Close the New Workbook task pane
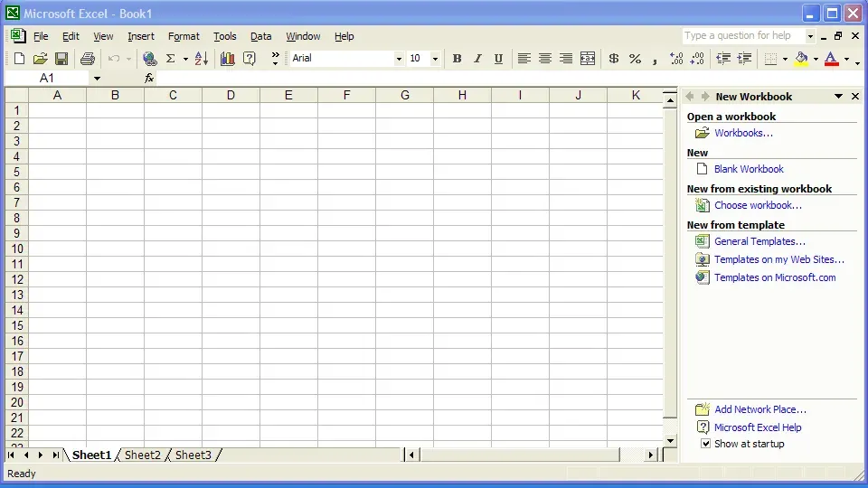 (x=855, y=97)
